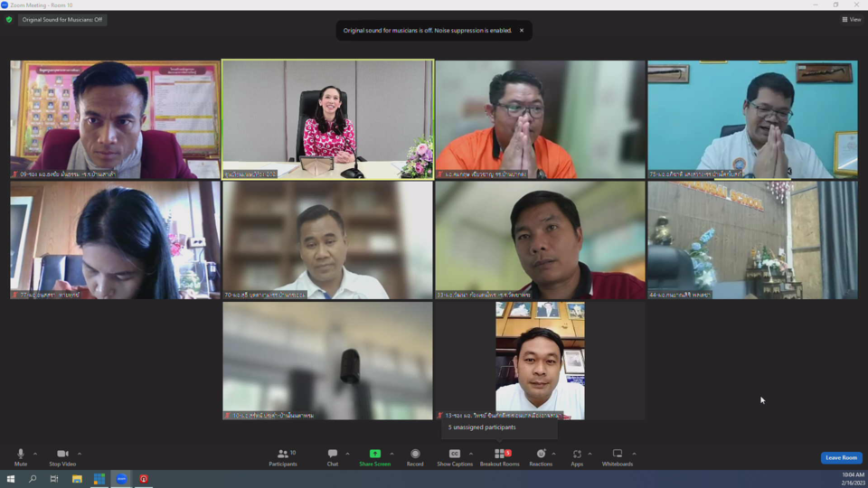Open the View layout menu
The image size is (868, 488).
[851, 19]
